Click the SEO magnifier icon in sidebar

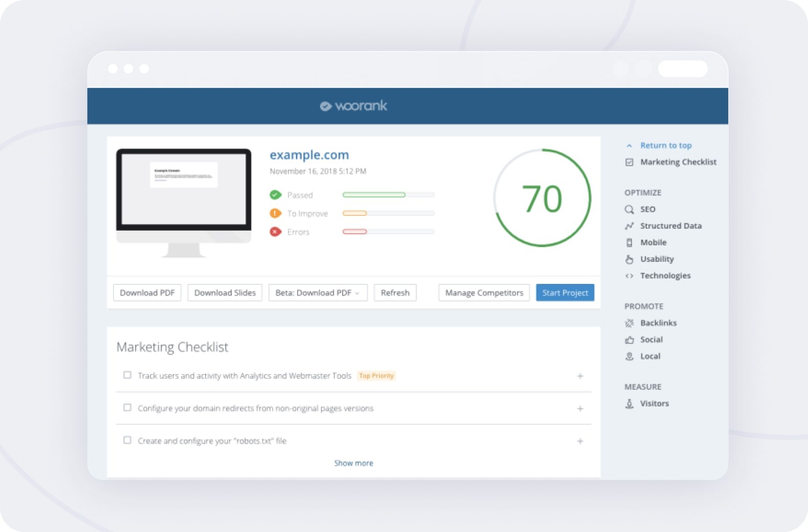[x=629, y=209]
